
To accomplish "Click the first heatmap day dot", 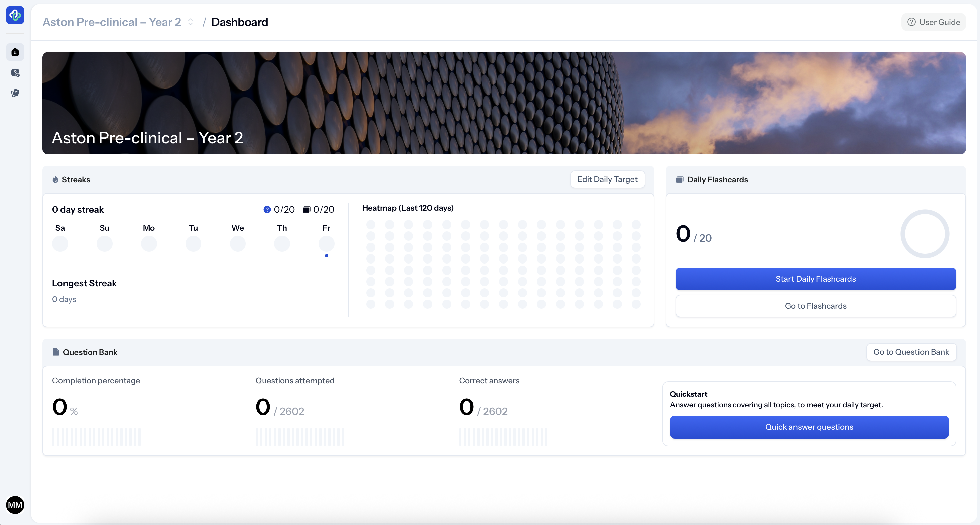I will [371, 225].
